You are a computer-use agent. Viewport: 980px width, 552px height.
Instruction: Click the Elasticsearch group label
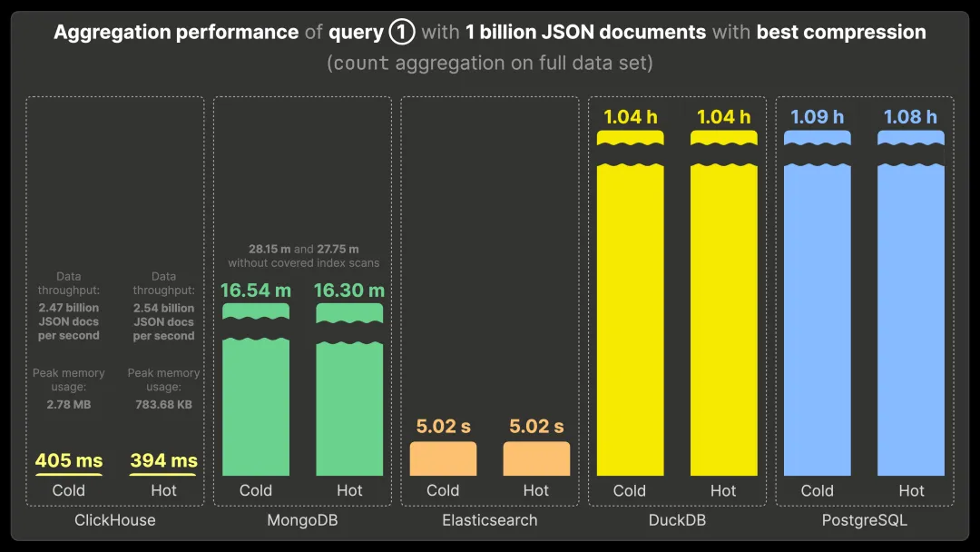pyautogui.click(x=490, y=520)
